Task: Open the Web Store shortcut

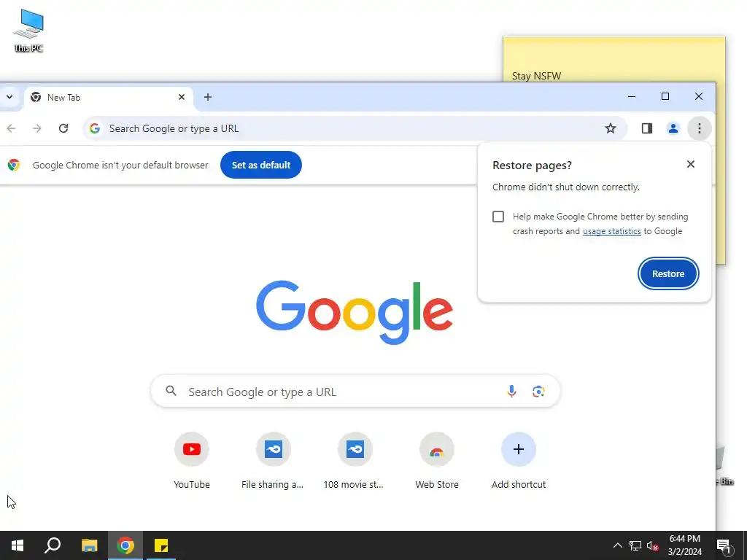Action: (436, 460)
